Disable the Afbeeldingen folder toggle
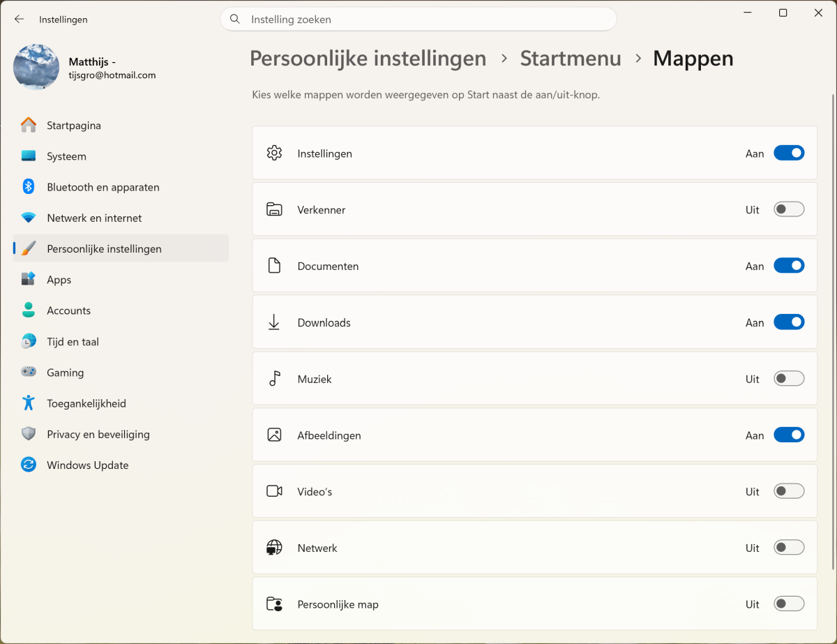The image size is (837, 644). coord(789,435)
